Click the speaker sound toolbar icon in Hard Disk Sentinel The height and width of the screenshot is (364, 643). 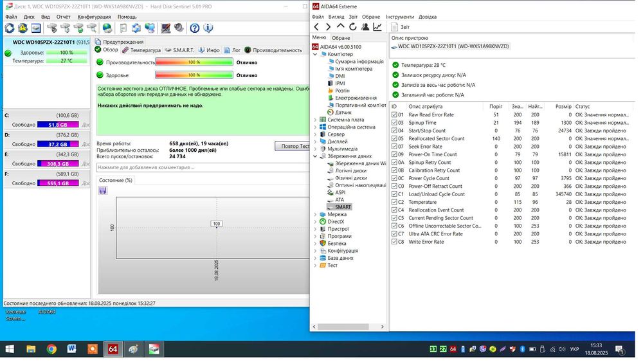point(179,28)
